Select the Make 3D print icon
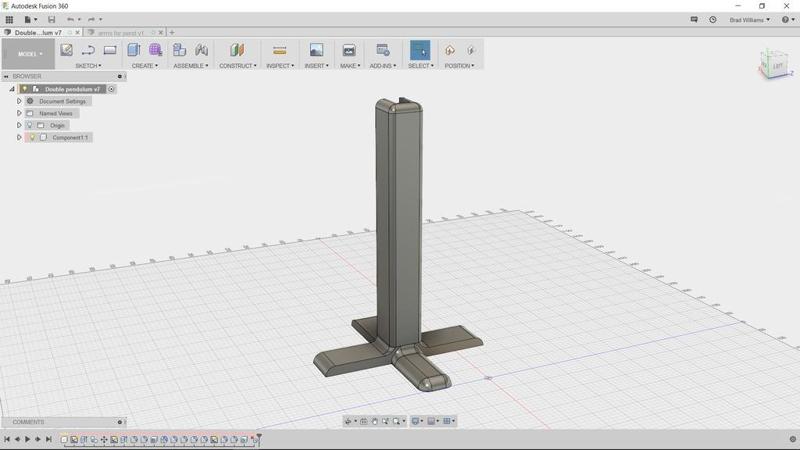Image resolution: width=800 pixels, height=450 pixels. [349, 50]
